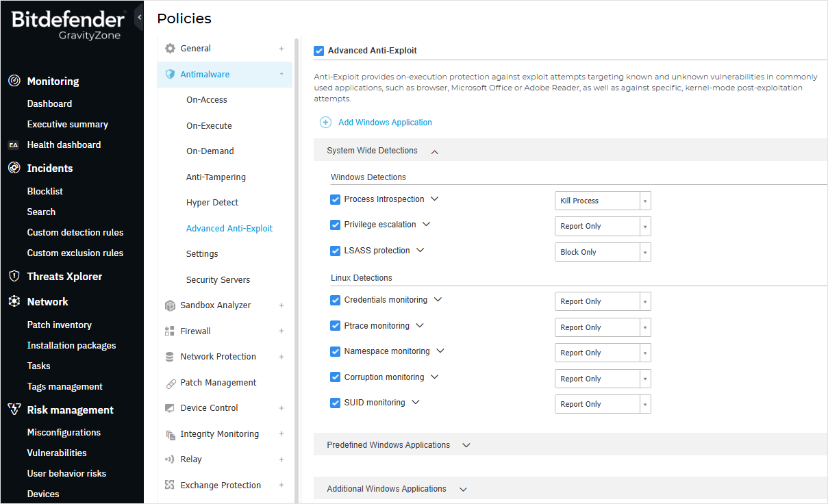Collapse the System Wide Detections section

435,151
